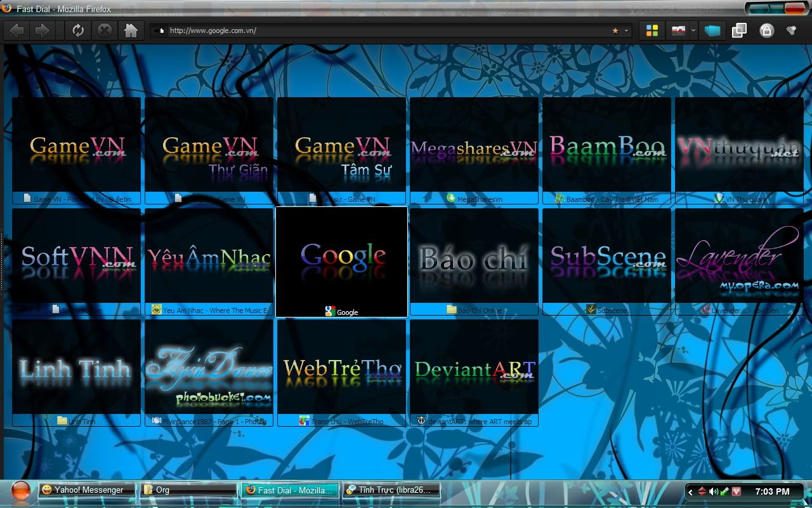
Task: Reload the current page
Action: click(78, 30)
